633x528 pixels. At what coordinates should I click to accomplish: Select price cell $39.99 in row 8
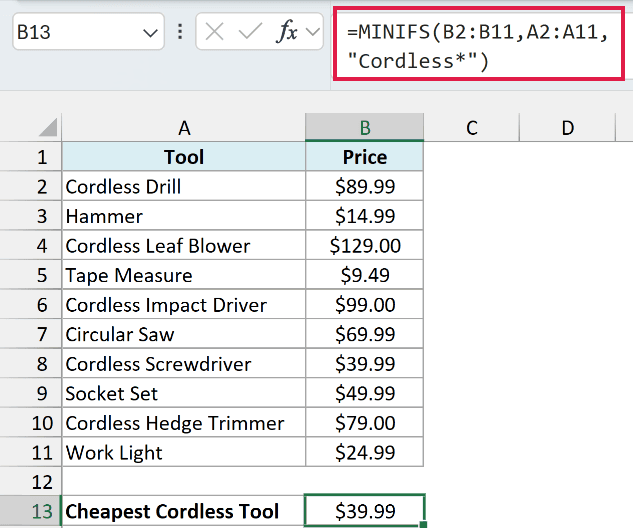[365, 363]
